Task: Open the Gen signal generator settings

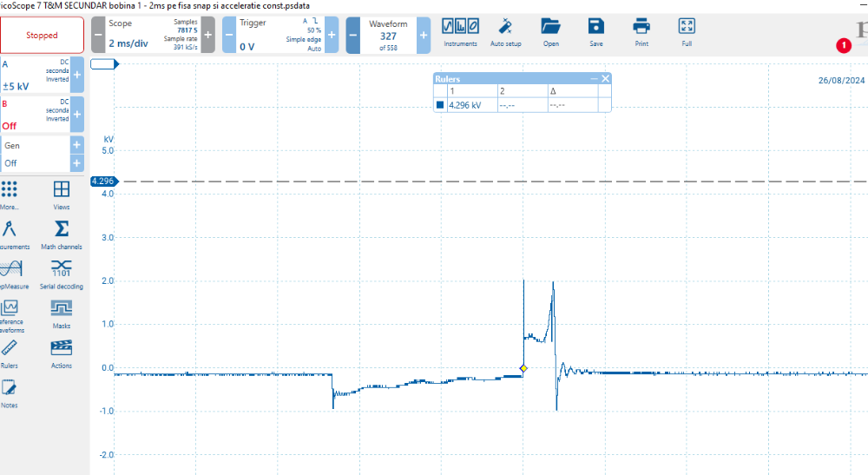Action: click(35, 146)
